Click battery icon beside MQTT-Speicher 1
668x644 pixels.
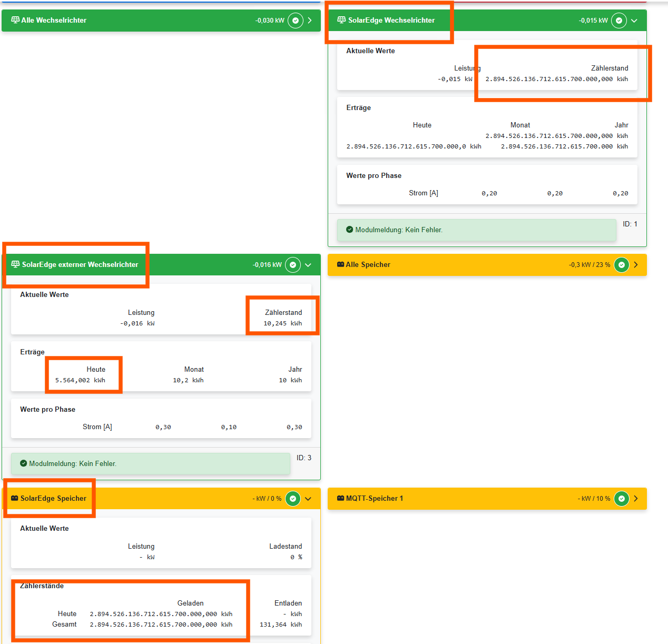click(340, 498)
